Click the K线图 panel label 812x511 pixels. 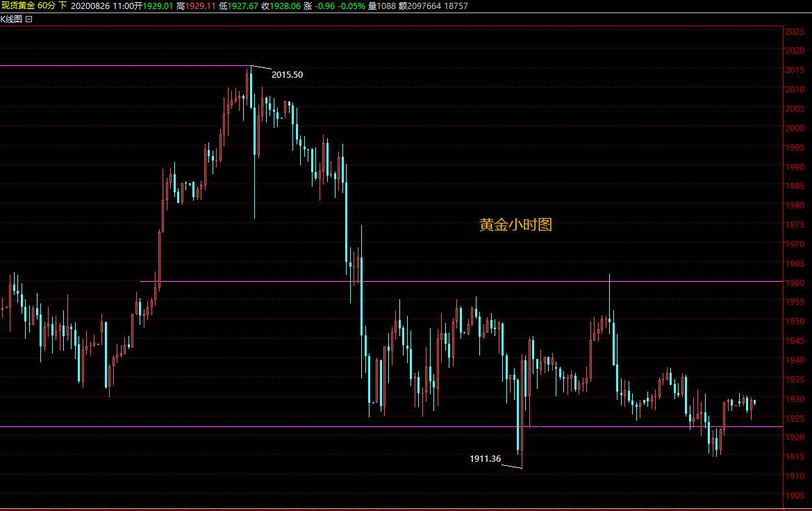point(11,19)
